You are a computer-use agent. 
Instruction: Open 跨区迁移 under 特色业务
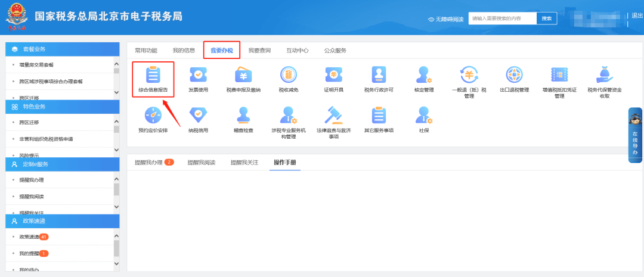click(x=29, y=122)
